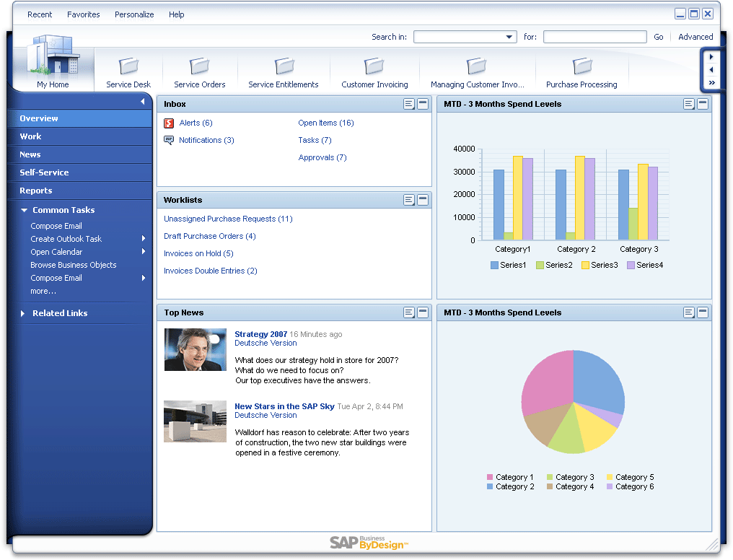Open Open Items (16)
The width and height of the screenshot is (733, 560).
326,123
